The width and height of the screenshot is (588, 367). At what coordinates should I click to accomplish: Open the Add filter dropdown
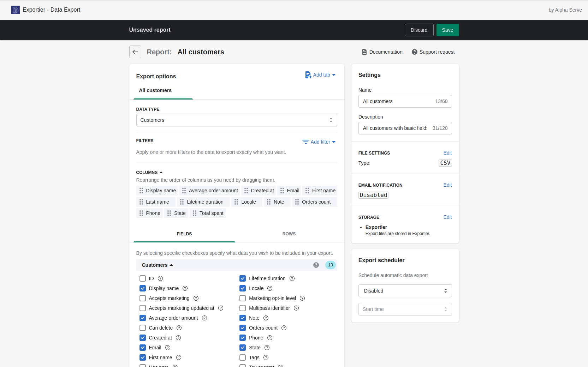coord(319,142)
